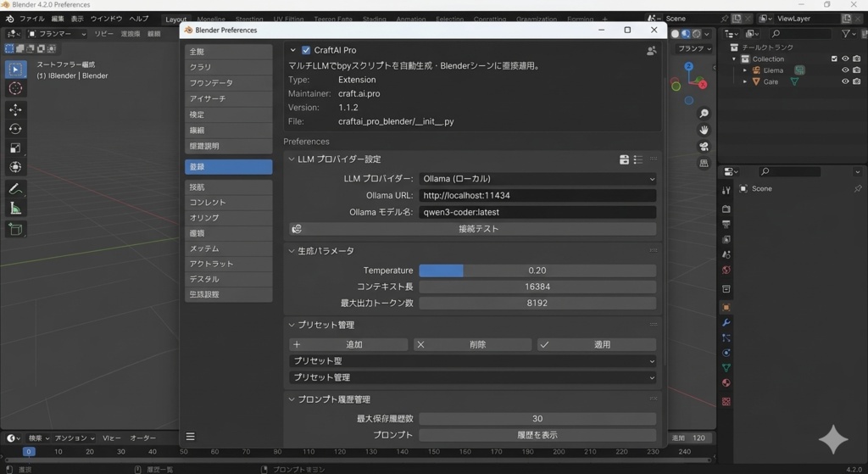Disable Gare in renders via camera icon
This screenshot has height=474, width=868.
point(857,81)
